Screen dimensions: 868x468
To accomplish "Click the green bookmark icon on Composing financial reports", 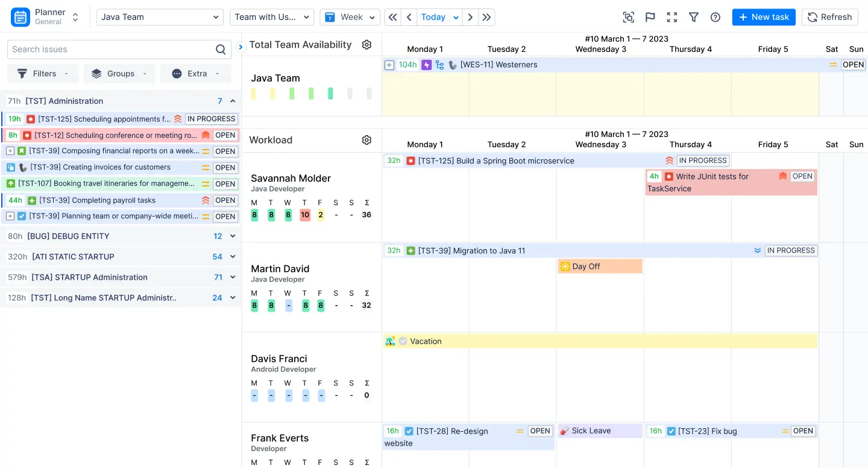I will tap(22, 151).
